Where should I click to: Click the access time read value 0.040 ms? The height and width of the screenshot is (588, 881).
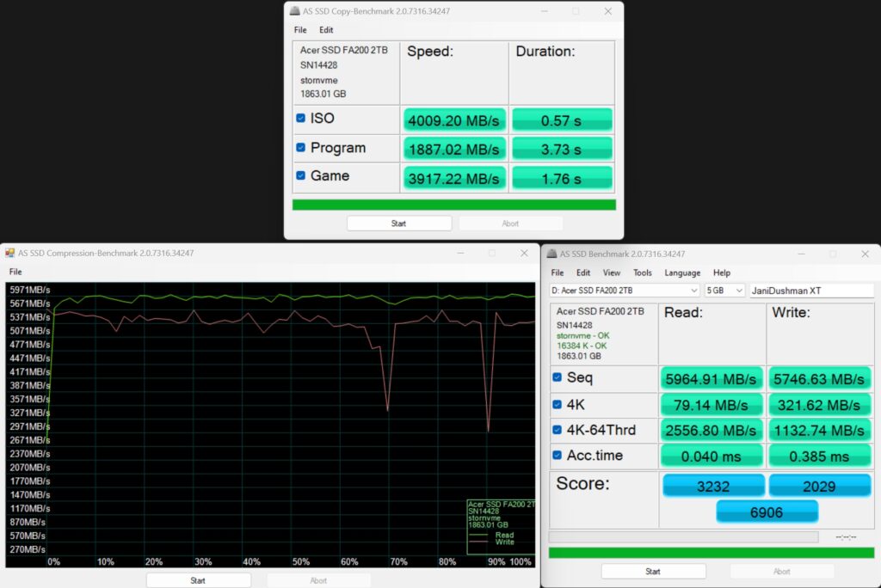pos(712,456)
